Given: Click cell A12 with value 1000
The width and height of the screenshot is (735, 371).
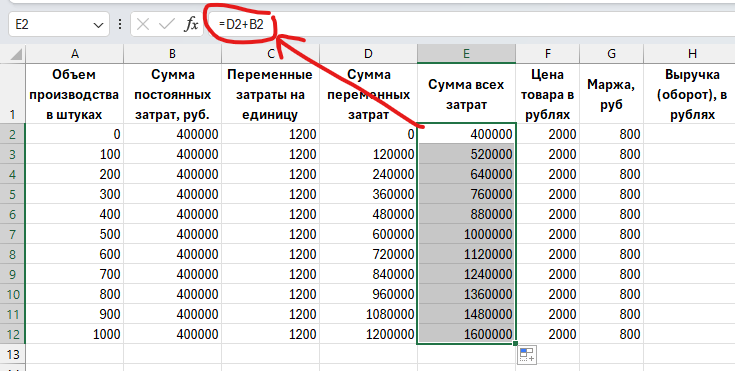Looking at the screenshot, I should 75,334.
